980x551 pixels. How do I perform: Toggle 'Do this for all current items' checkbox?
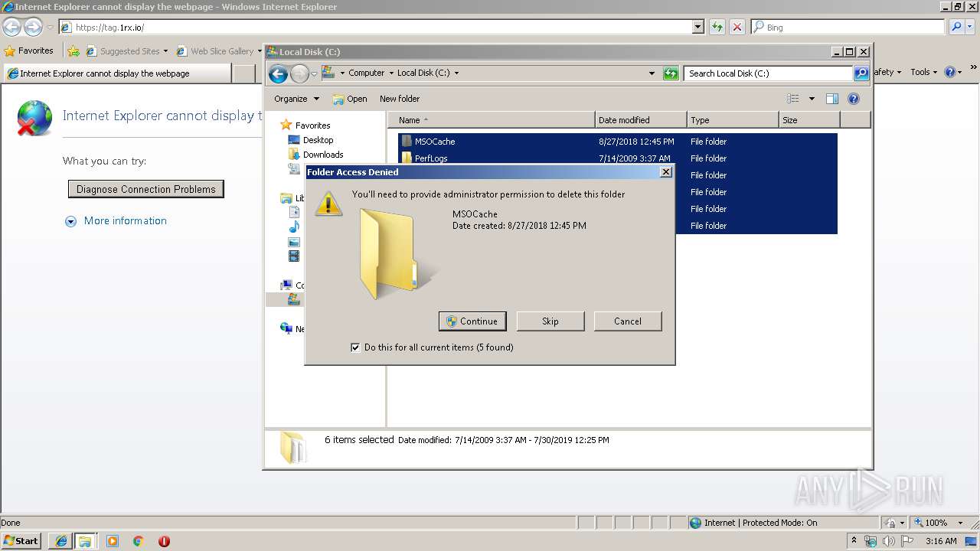(355, 347)
